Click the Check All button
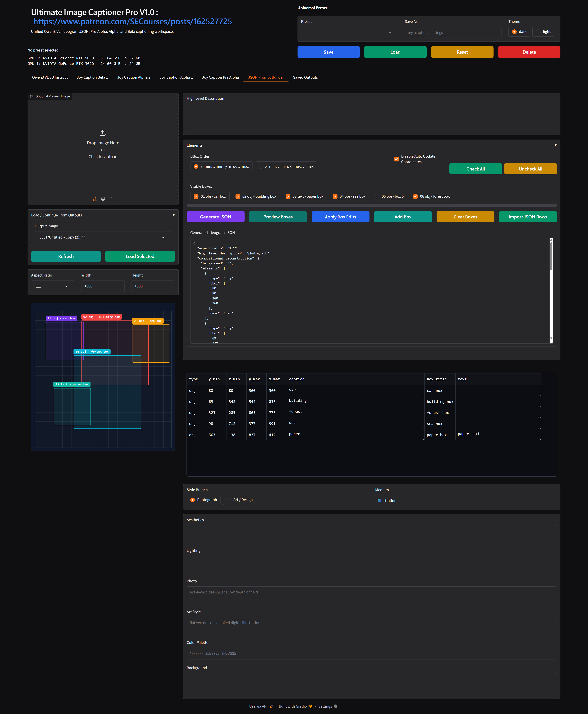This screenshot has width=588, height=714. point(476,169)
